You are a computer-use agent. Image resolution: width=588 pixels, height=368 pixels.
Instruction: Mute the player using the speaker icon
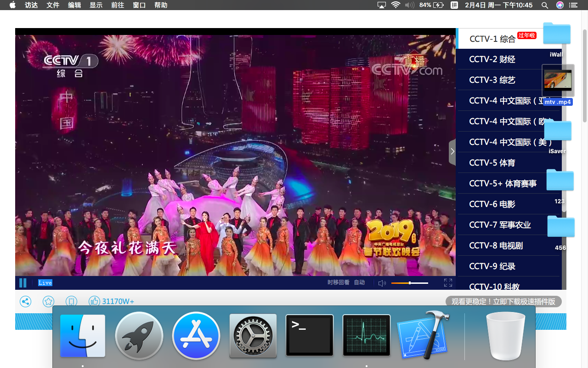(x=382, y=283)
